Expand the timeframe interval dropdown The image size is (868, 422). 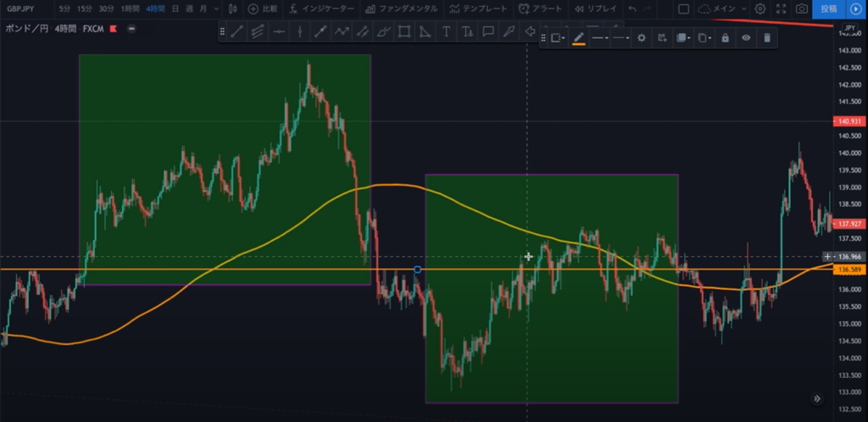tap(215, 8)
